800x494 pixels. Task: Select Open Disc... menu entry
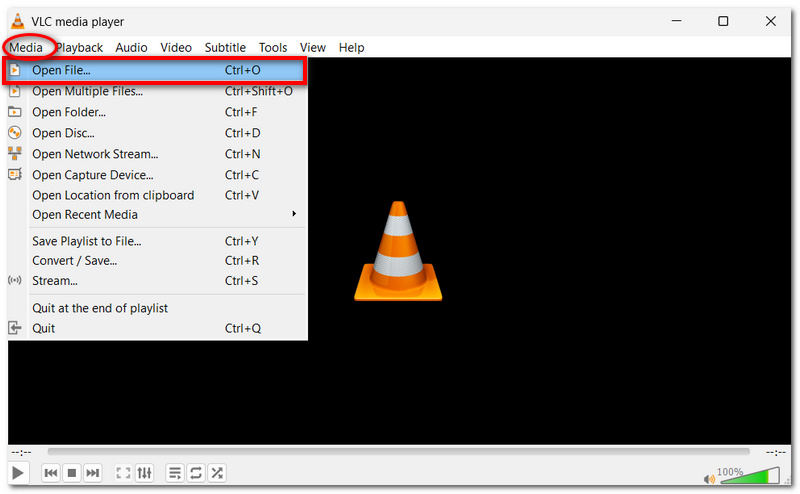[157, 133]
